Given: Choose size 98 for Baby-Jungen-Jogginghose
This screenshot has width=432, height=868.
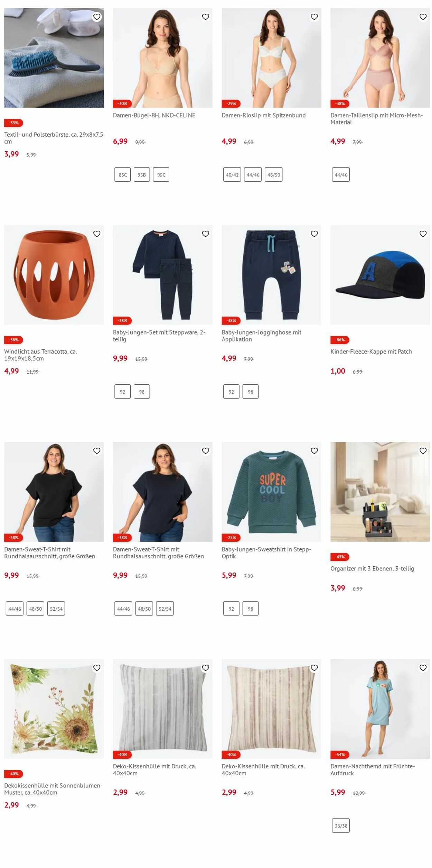Looking at the screenshot, I should pyautogui.click(x=251, y=392).
